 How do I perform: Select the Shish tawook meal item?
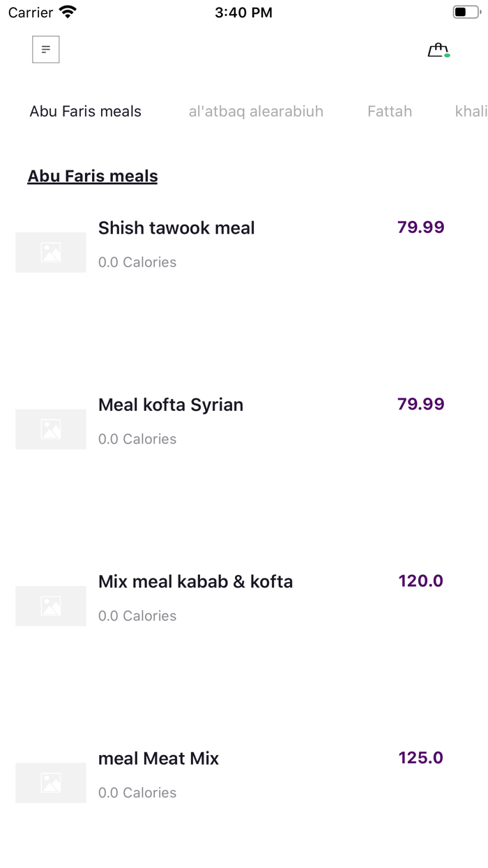pyautogui.click(x=176, y=227)
